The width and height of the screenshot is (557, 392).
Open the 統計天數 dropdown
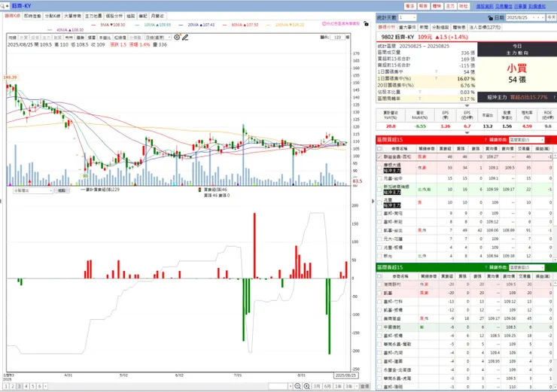[407, 17]
